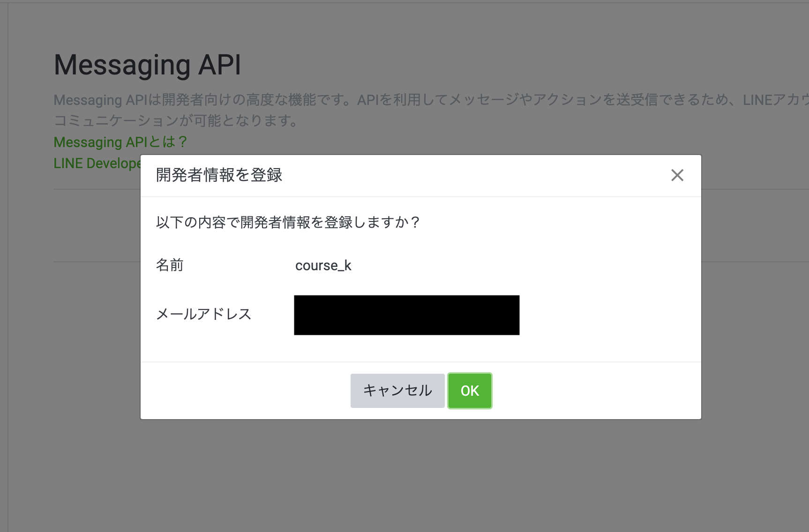Close the 開発者情報を登録 dialog with the X
Screen dimensions: 809x532
(x=677, y=175)
